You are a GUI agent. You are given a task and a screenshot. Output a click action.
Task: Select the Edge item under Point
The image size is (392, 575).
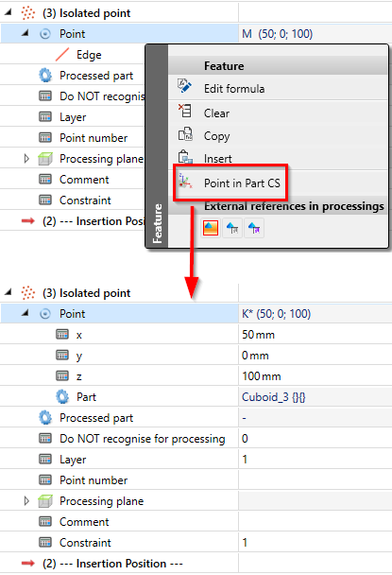click(x=89, y=55)
